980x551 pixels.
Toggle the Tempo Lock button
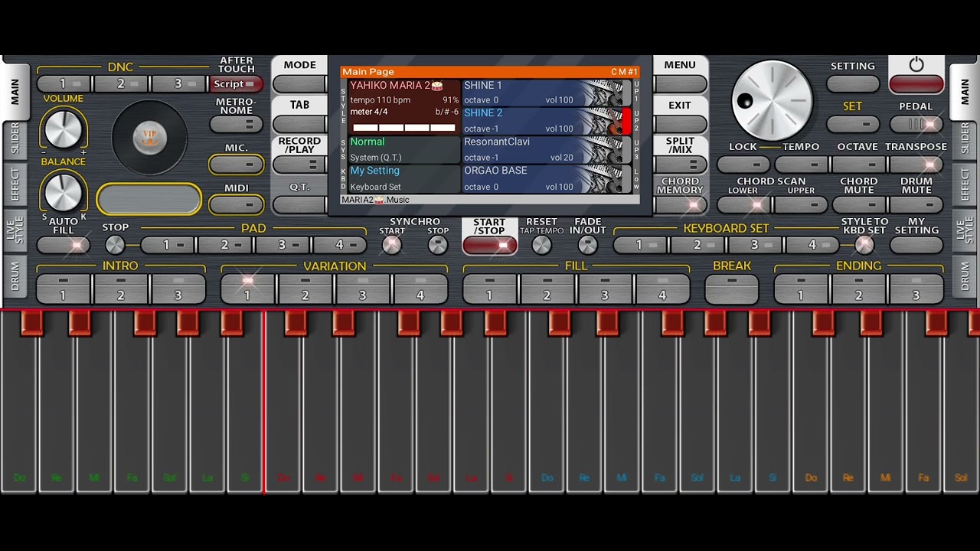[743, 165]
